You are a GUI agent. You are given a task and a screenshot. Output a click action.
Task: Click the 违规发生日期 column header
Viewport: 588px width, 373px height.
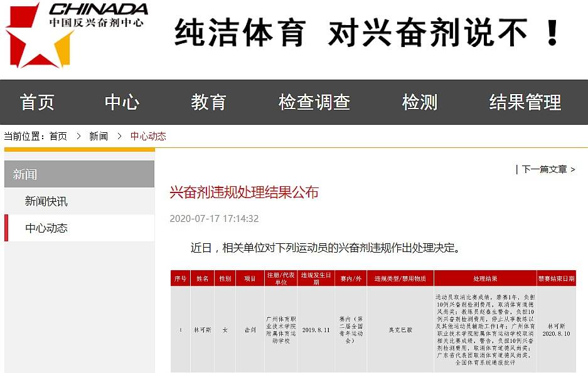point(316,278)
